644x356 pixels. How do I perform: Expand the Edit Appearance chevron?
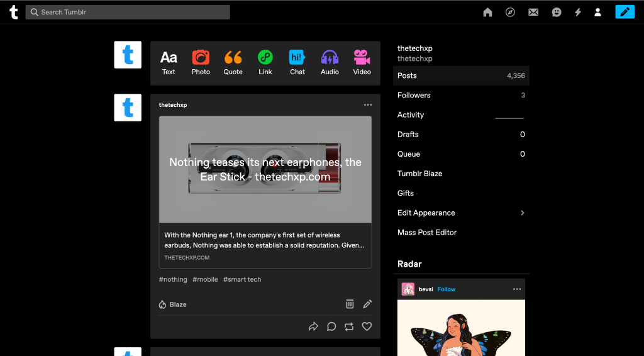point(523,213)
